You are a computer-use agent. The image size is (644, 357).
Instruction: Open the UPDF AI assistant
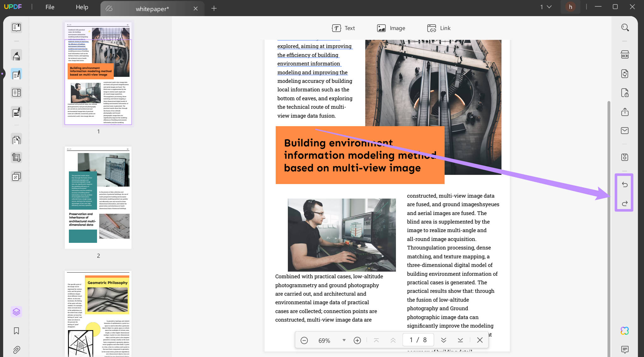625,331
